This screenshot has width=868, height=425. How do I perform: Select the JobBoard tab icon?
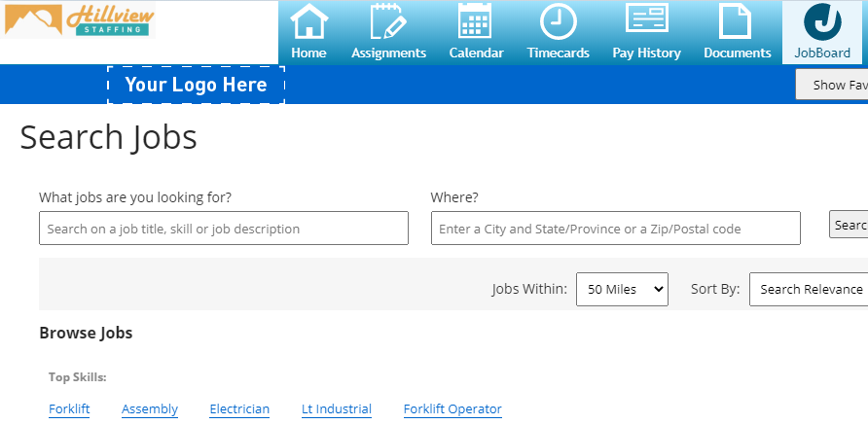point(822,21)
